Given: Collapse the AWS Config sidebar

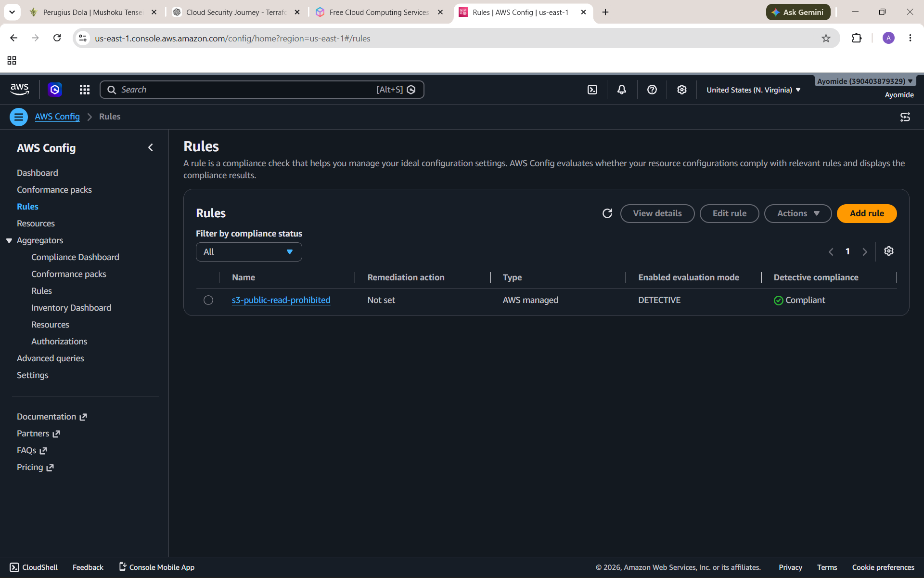Looking at the screenshot, I should pos(151,147).
